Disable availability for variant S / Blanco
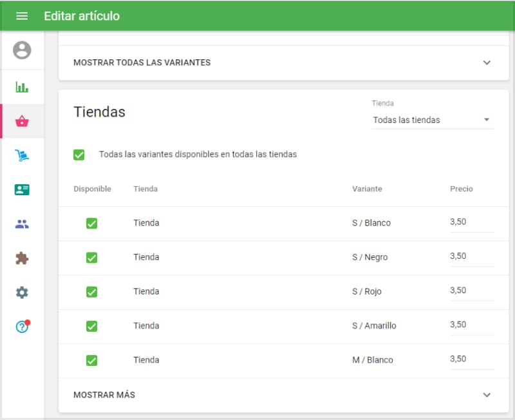This screenshot has width=515, height=420. (x=91, y=223)
